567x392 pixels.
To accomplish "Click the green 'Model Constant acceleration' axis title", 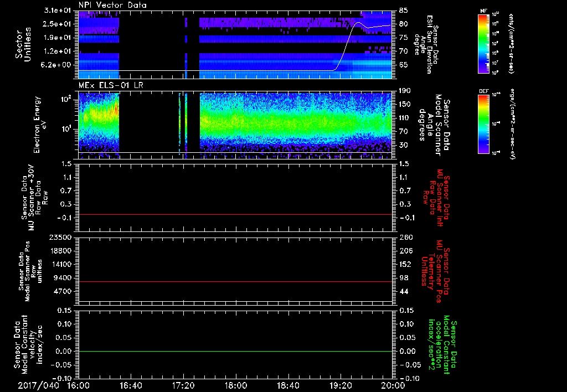I will (x=442, y=345).
